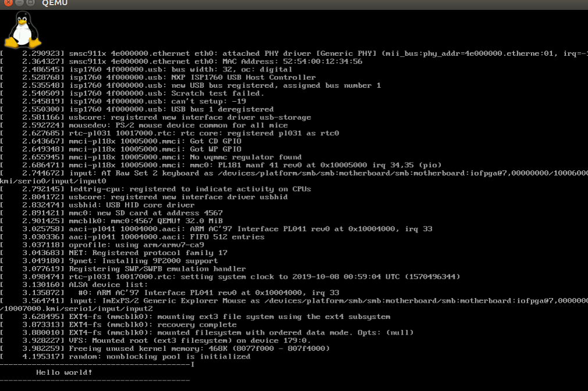The height and width of the screenshot is (391, 588).
Task: Click the 'mmcblk0: mmc0:4567 QEMU! 32.0 MiB' line
Action: [x=111, y=221]
